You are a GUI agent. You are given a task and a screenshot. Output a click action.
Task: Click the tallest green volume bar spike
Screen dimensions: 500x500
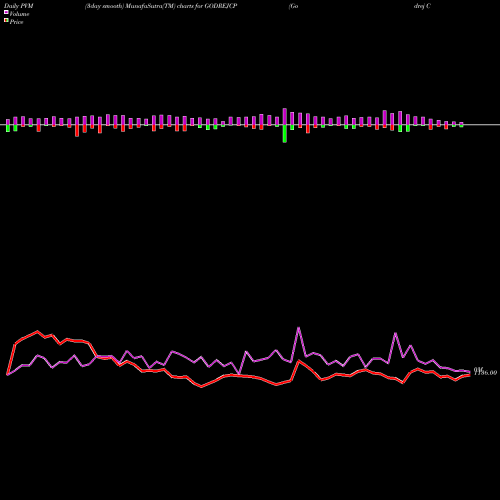pyautogui.click(x=285, y=133)
